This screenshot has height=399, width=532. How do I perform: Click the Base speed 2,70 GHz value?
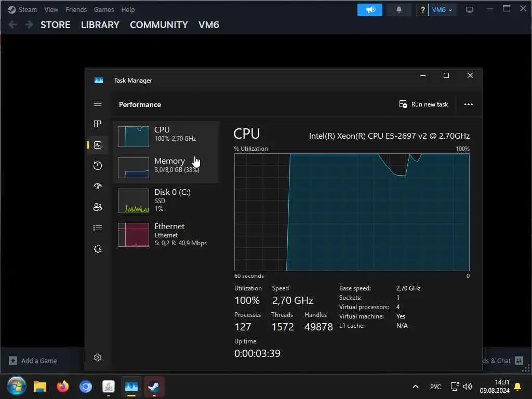pos(408,288)
